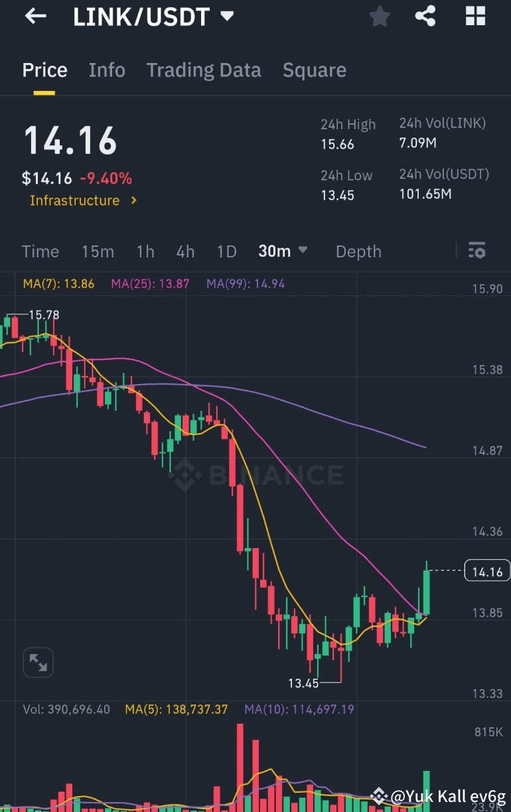
Task: Click the favorite star icon
Action: pyautogui.click(x=380, y=16)
